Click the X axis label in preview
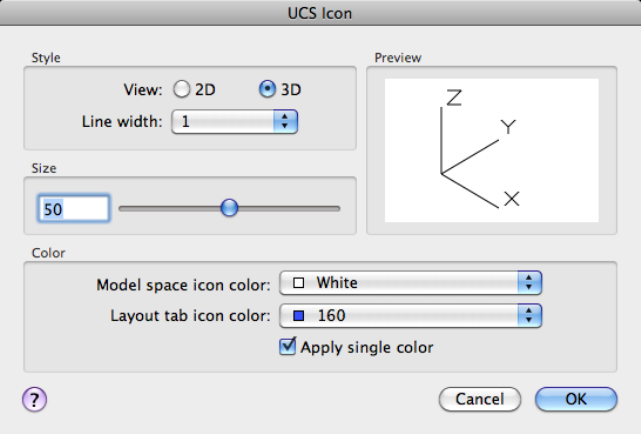Image resolution: width=641 pixels, height=434 pixels. pyautogui.click(x=512, y=199)
